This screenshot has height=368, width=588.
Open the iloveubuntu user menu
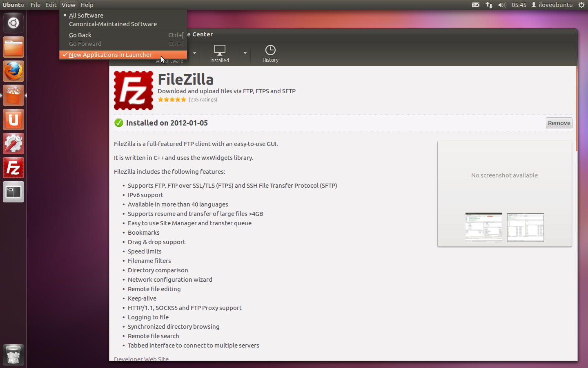click(x=552, y=5)
